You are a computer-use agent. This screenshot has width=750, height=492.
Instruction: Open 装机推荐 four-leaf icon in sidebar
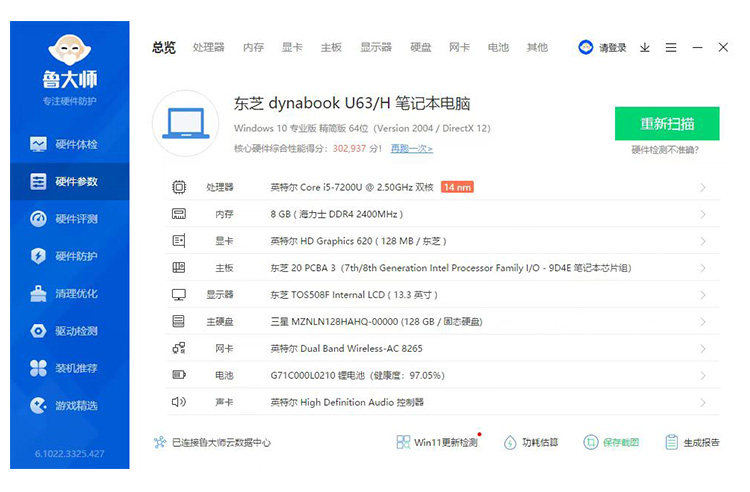tap(38, 368)
